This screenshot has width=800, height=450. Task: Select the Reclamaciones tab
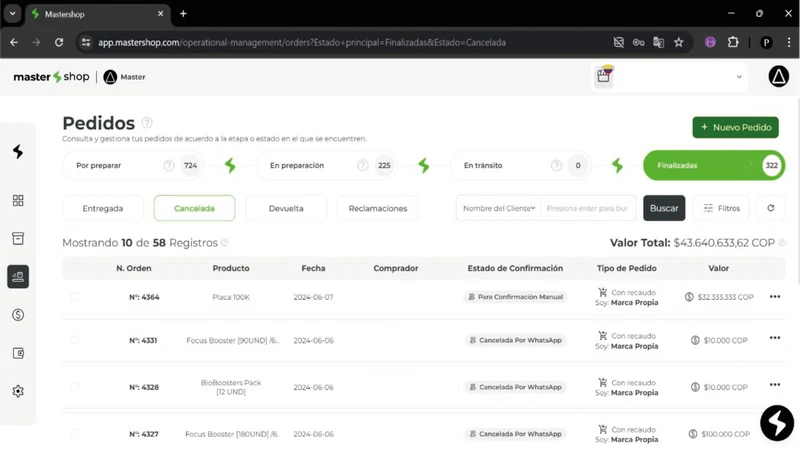pos(378,208)
